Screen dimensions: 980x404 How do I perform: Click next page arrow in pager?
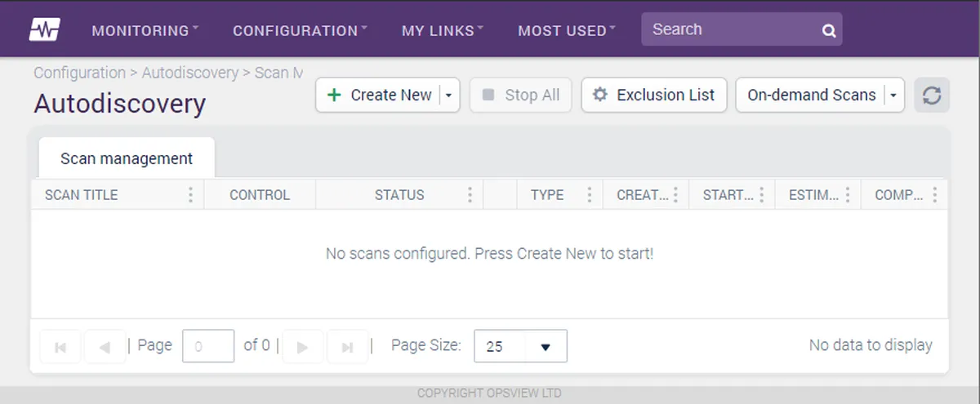click(302, 347)
